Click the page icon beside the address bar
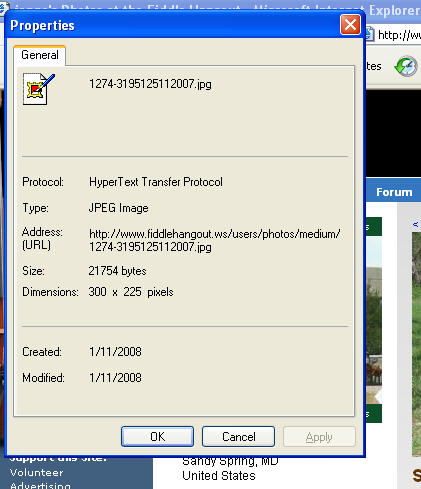421x489 pixels. (x=370, y=34)
